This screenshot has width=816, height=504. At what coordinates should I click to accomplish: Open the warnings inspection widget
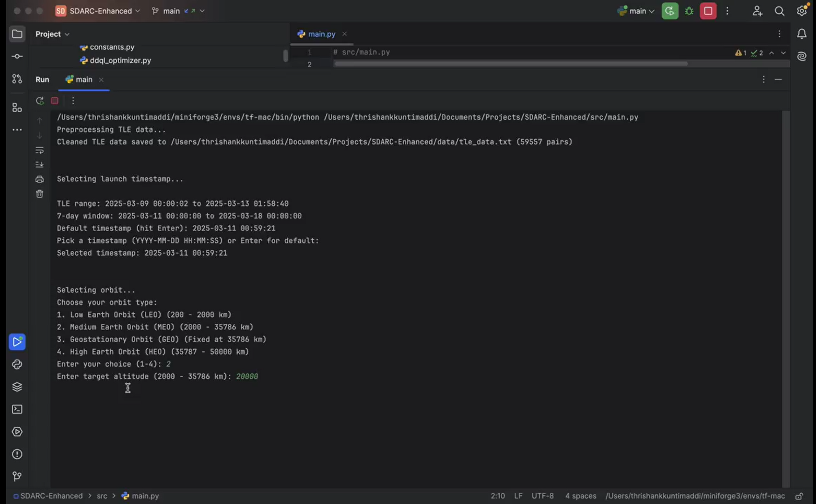pos(749,53)
